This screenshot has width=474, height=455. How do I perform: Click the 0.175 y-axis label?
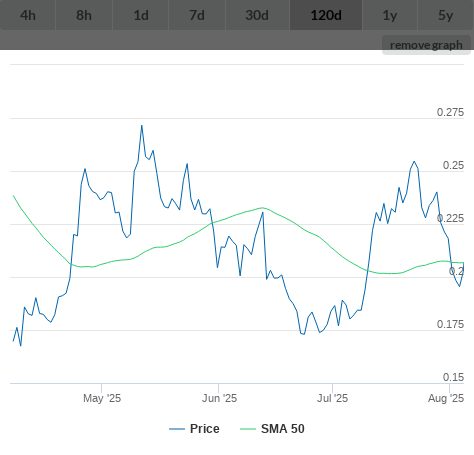[450, 324]
